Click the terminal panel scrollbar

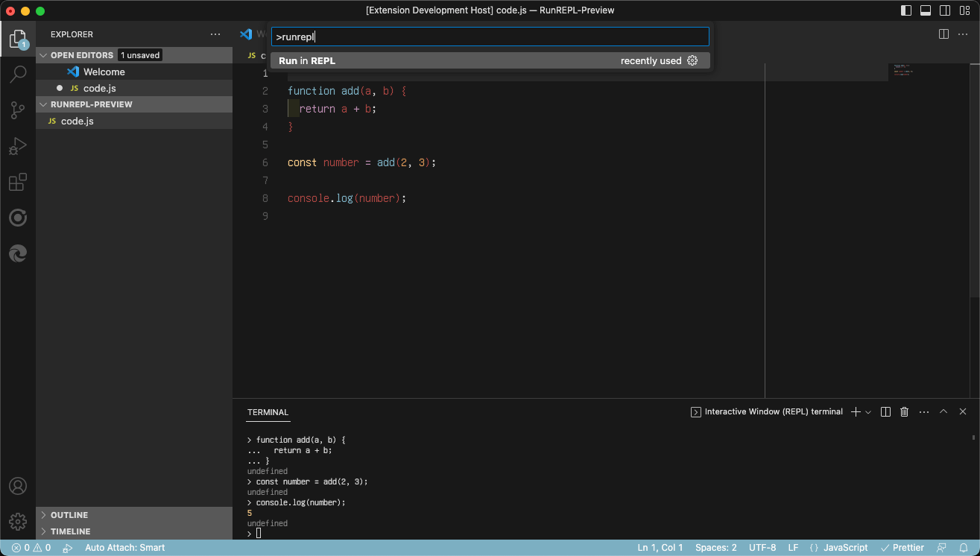click(974, 439)
